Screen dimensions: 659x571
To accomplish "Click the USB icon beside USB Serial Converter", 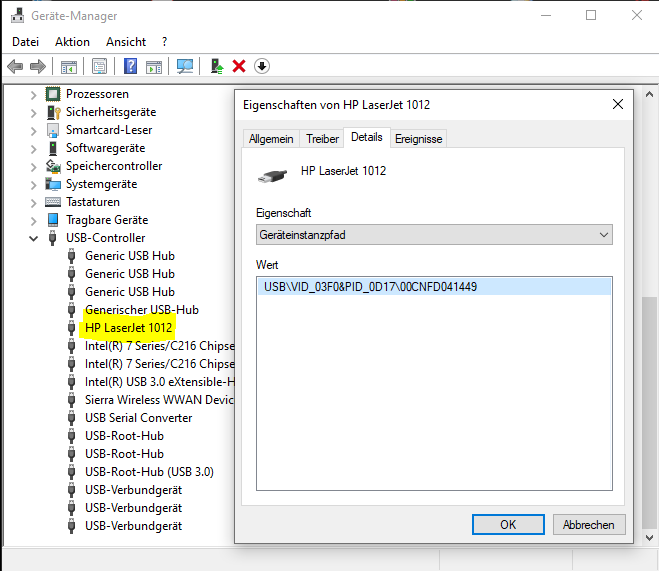I will click(x=72, y=418).
